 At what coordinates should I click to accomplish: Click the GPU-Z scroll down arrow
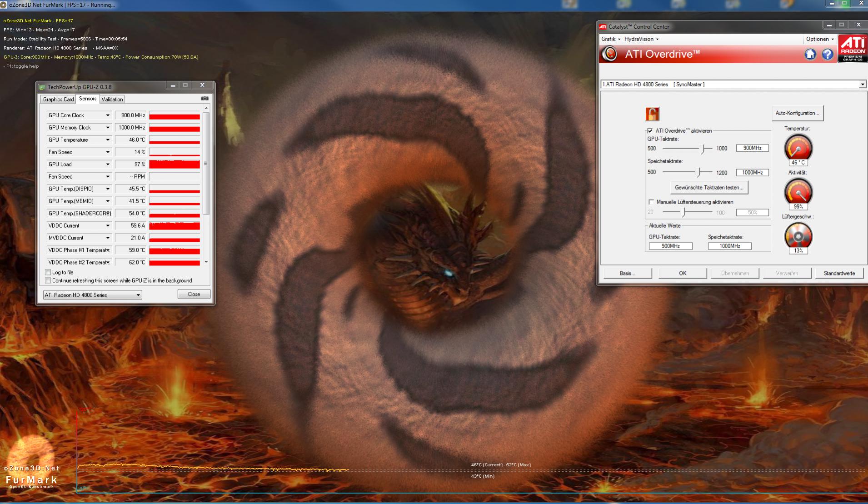[x=206, y=262]
